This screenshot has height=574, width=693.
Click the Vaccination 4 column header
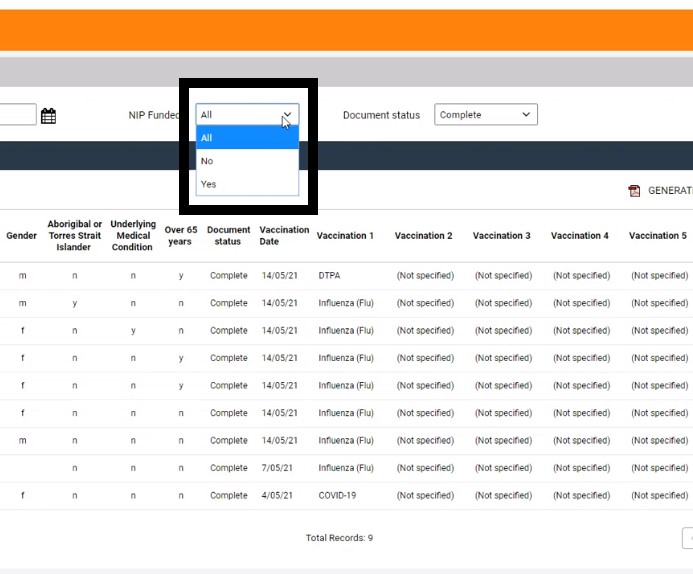tap(579, 236)
